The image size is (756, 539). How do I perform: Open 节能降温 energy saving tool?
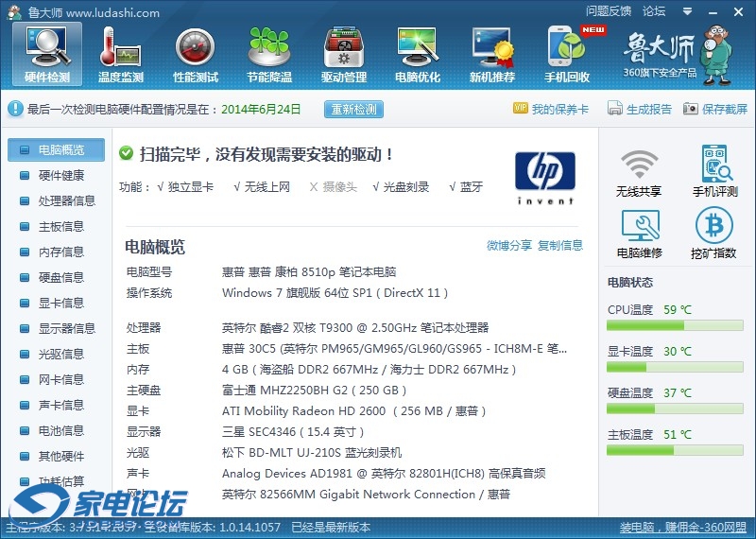(x=269, y=55)
